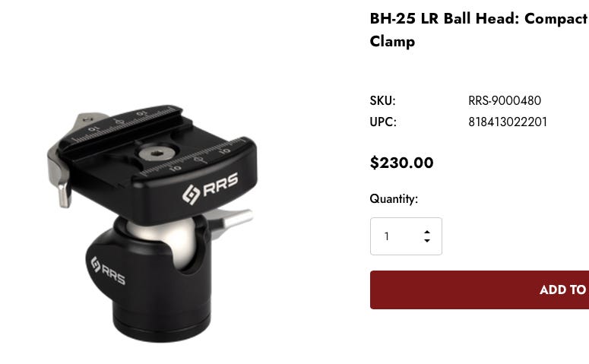589x364 pixels.
Task: Open the ball head product image
Action: pyautogui.click(x=152, y=223)
